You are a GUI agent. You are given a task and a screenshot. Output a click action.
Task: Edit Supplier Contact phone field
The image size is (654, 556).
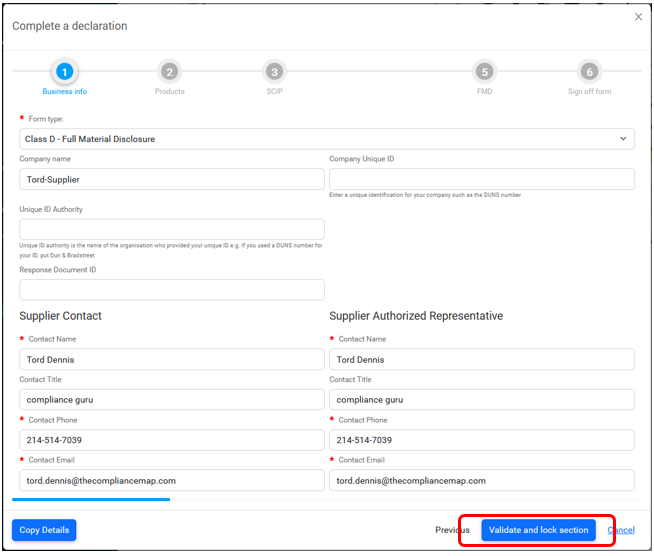tap(172, 440)
